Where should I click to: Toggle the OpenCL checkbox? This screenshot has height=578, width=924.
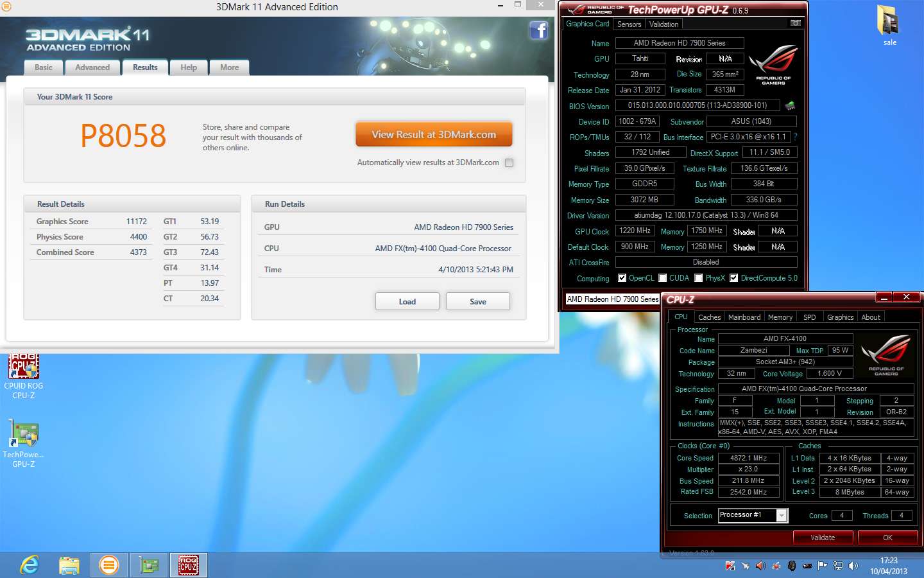(622, 278)
